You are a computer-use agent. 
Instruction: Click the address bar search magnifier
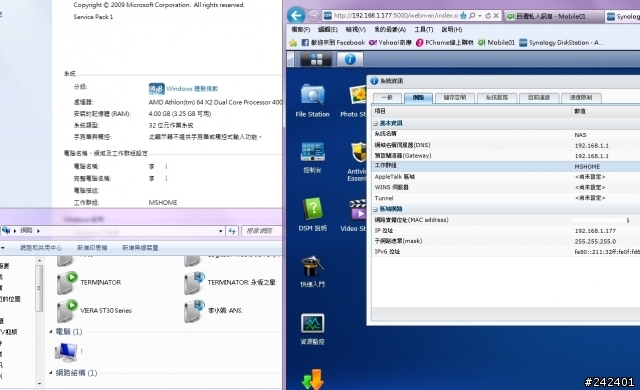472,16
